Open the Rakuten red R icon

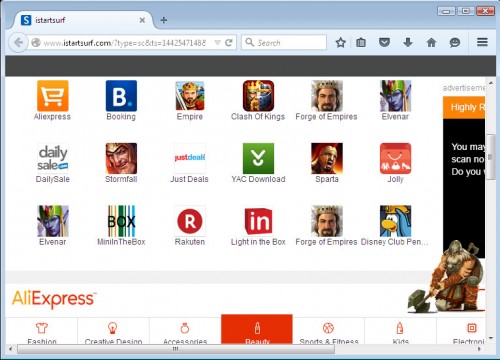click(190, 221)
